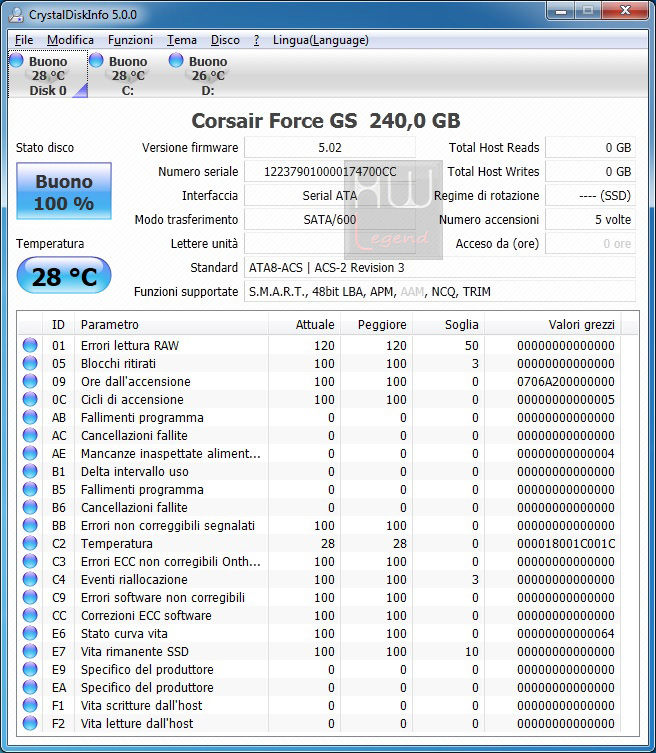This screenshot has height=753, width=656.
Task: Click the Versione firmware field 5.02
Action: pos(330,147)
